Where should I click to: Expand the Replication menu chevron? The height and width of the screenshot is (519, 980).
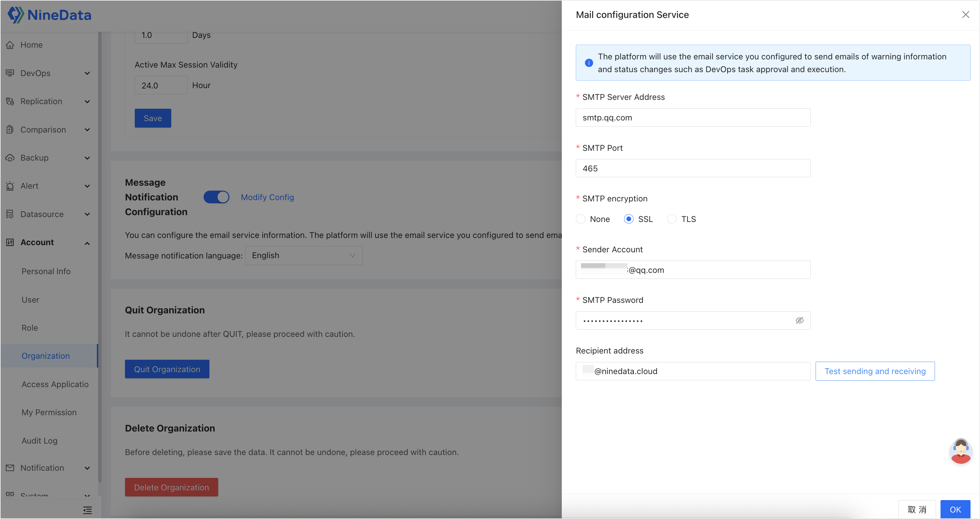coord(87,102)
